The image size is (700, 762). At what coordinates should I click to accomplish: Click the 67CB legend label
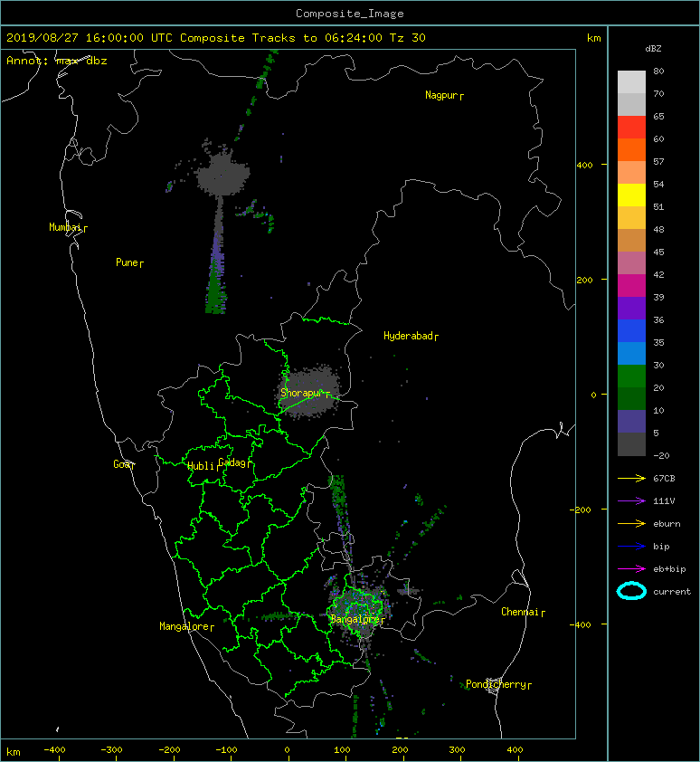click(664, 479)
